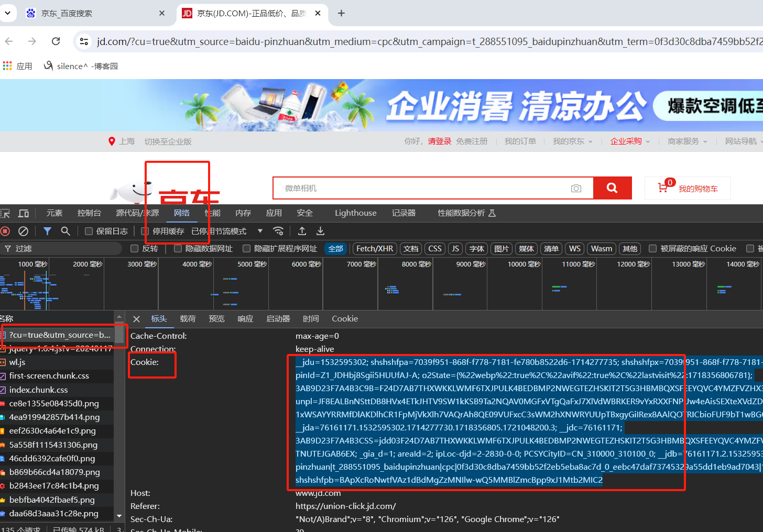The width and height of the screenshot is (763, 532).
Task: Open the 时间 tab in request details
Action: tap(311, 319)
